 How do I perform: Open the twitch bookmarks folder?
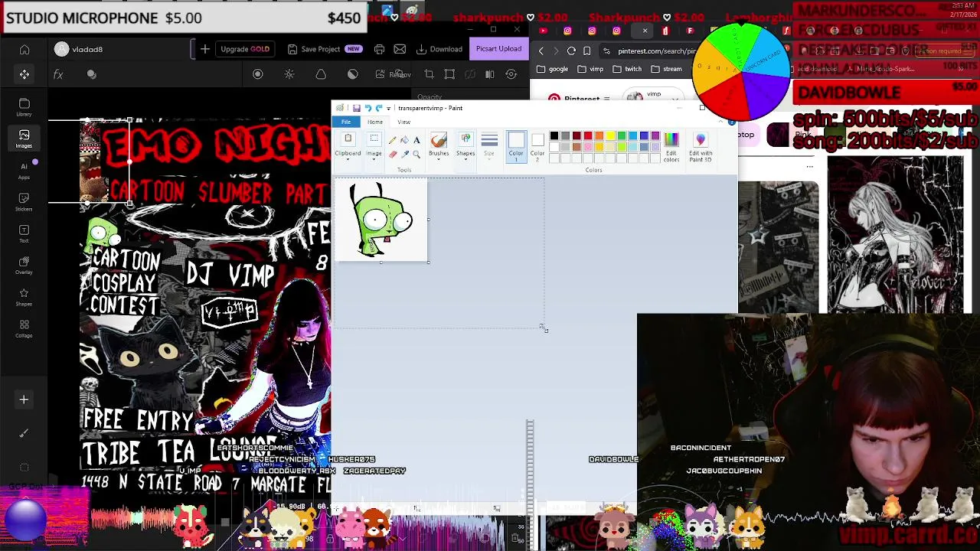coord(626,69)
